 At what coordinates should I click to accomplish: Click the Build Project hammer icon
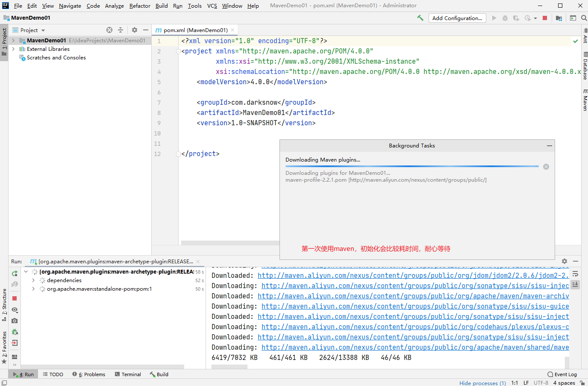point(420,18)
